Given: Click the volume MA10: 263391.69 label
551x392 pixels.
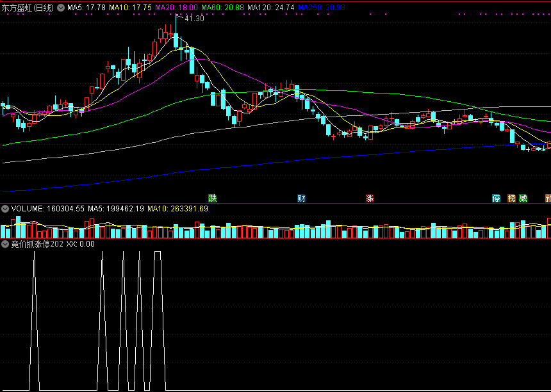Looking at the screenshot, I should click(x=178, y=209).
